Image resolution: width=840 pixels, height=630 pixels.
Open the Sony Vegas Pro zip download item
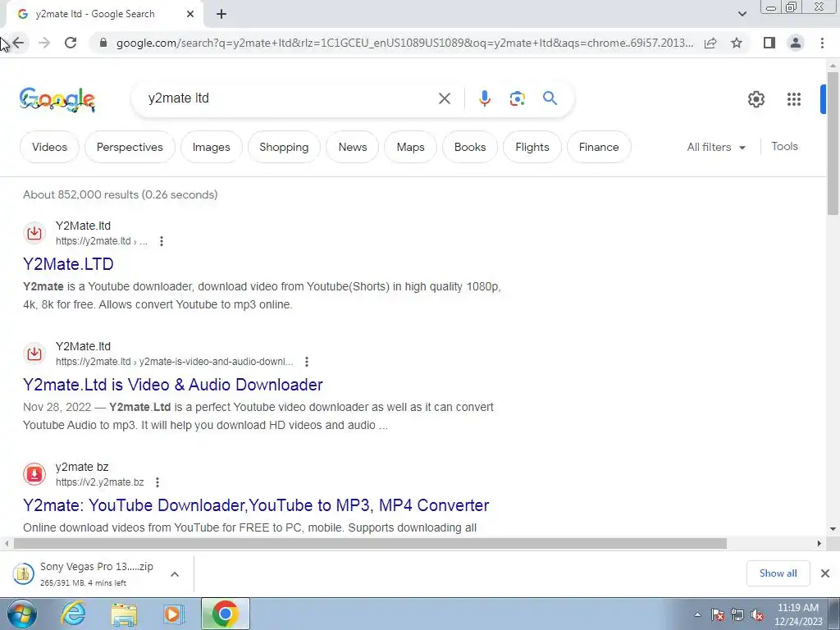[84, 573]
